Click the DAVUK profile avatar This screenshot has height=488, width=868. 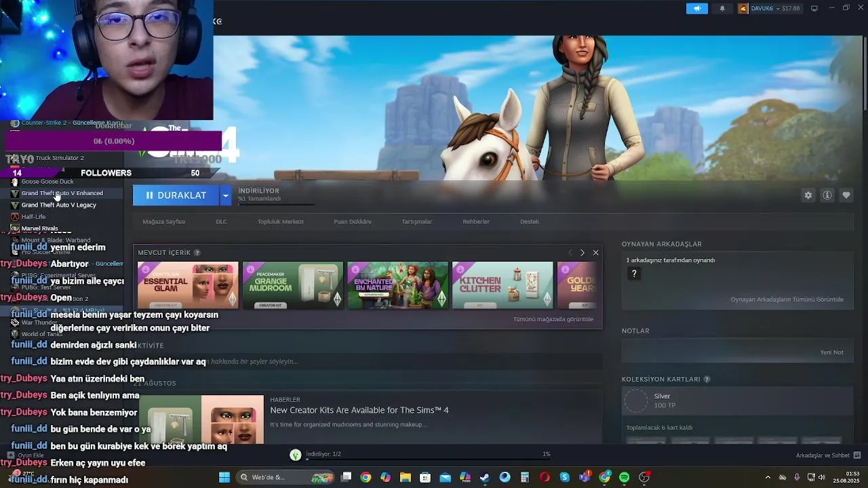coord(743,8)
